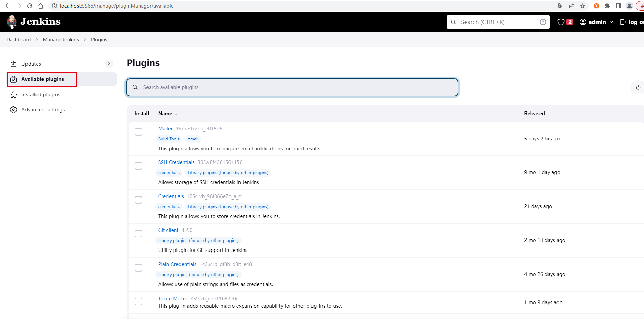Click the Available plugins bag icon
The image size is (644, 319).
[x=13, y=79]
